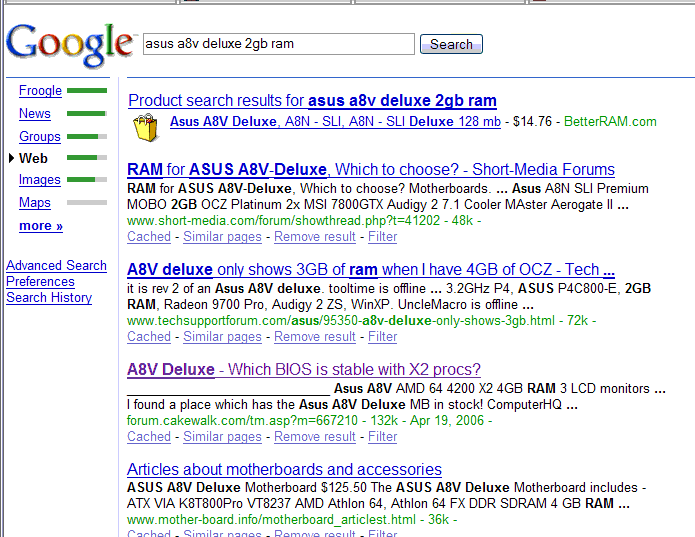
Task: Open Cached link for forum.cakewalk.com result
Action: tap(149, 436)
